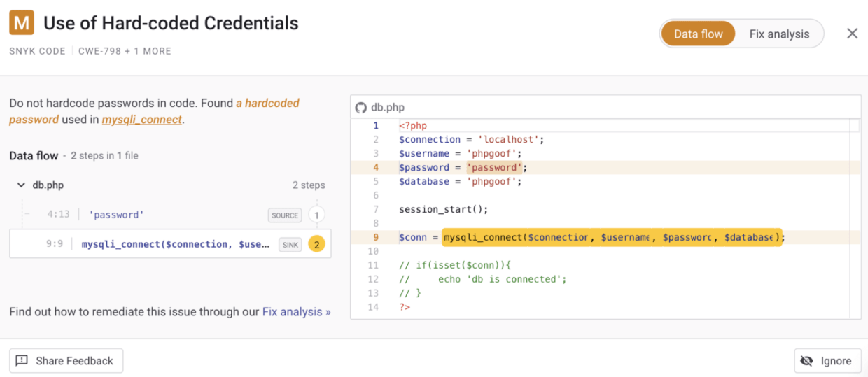Click the Share Feedback button
The width and height of the screenshot is (868, 377).
[66, 361]
